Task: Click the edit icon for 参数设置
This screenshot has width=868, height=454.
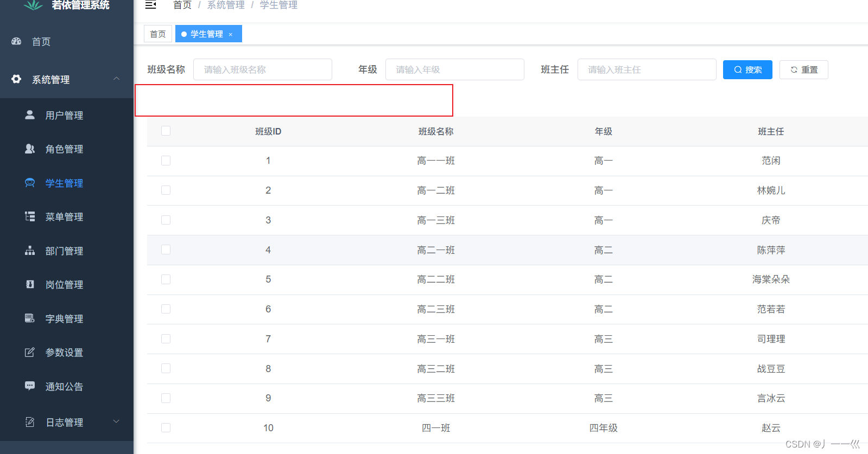Action: (x=30, y=352)
